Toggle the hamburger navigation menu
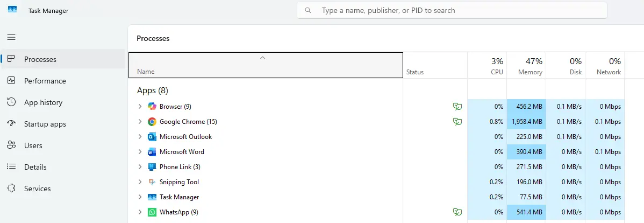Screen dimensions: 644x223 tap(11, 38)
